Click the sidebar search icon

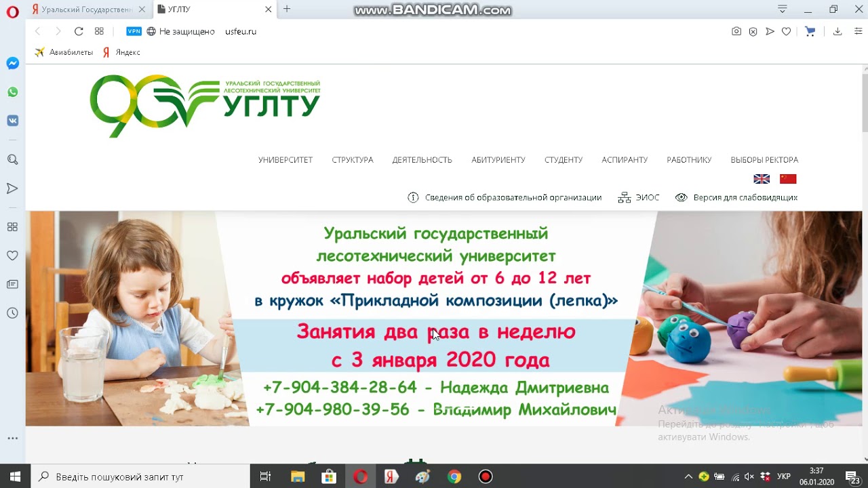coord(12,160)
